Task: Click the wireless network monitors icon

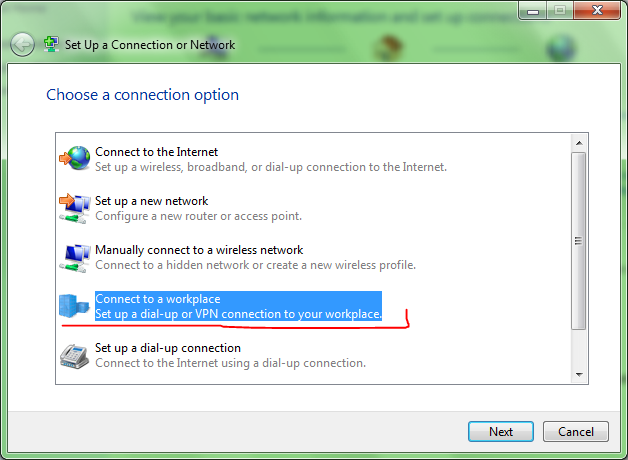Action: click(x=75, y=257)
